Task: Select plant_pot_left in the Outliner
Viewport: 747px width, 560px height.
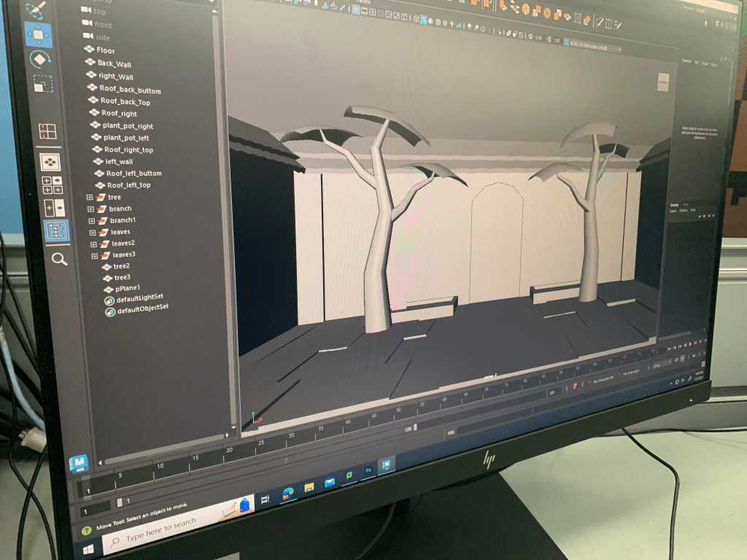Action: click(125, 138)
